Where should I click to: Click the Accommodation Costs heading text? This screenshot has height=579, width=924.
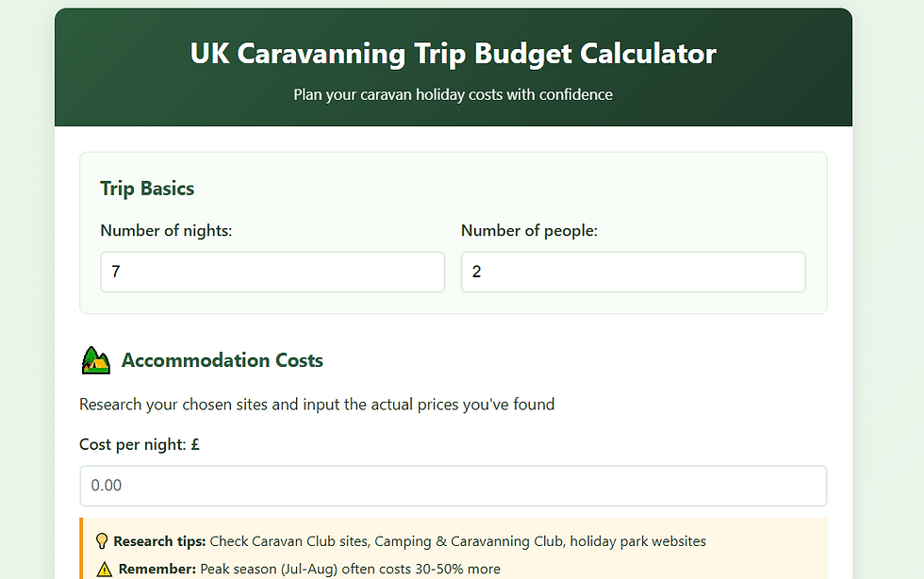click(x=223, y=360)
